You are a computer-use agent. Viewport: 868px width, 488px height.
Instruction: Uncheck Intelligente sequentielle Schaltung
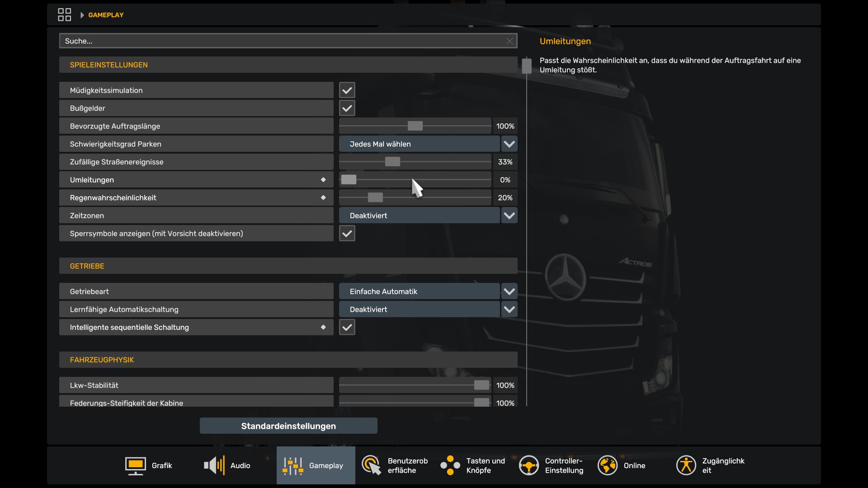347,327
